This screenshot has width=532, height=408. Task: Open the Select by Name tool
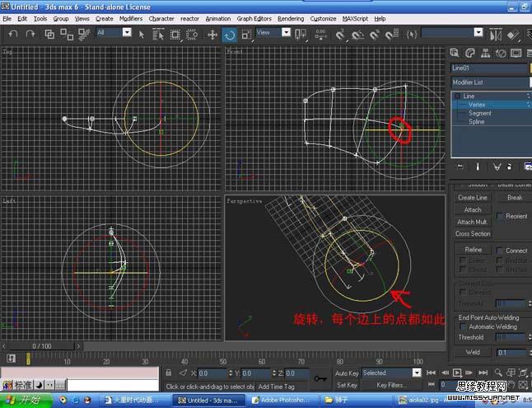[x=158, y=35]
